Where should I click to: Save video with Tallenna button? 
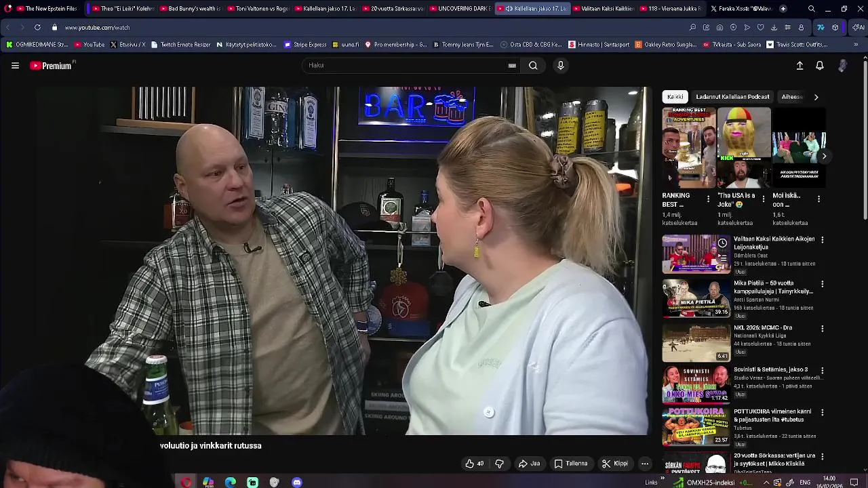pos(571,464)
